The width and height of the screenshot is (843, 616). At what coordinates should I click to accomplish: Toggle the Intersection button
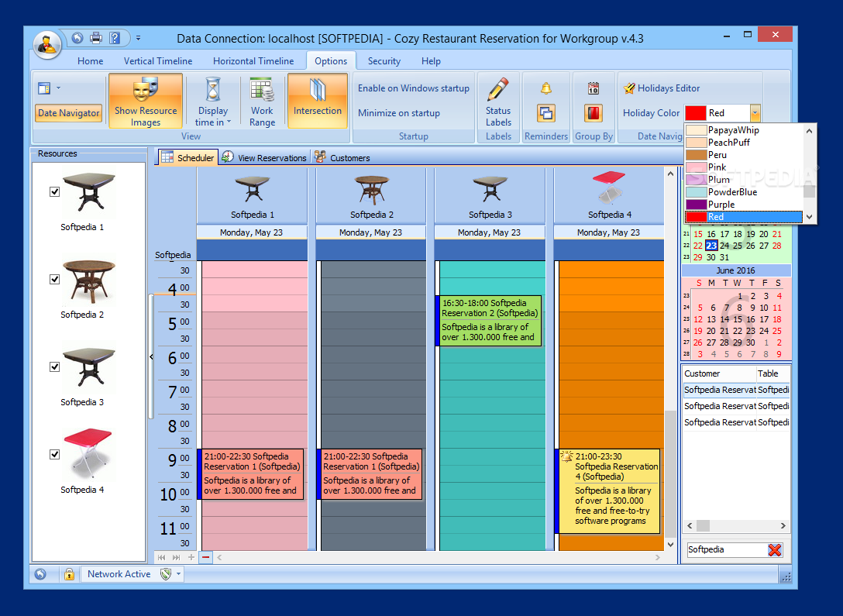tap(318, 101)
